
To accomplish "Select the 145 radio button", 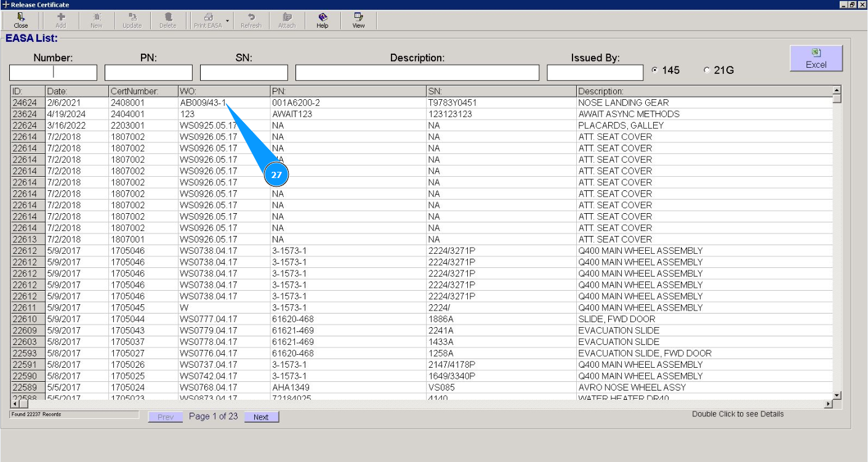I will tap(654, 70).
